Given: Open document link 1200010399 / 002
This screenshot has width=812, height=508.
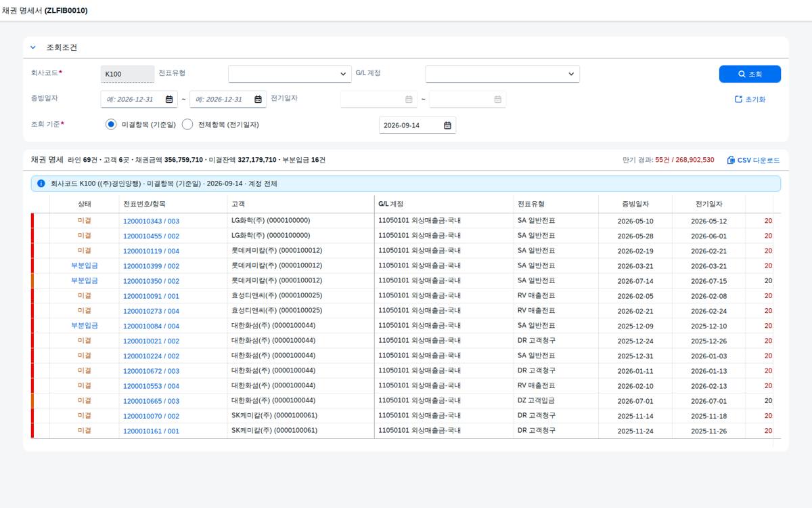Looking at the screenshot, I should click(x=151, y=266).
